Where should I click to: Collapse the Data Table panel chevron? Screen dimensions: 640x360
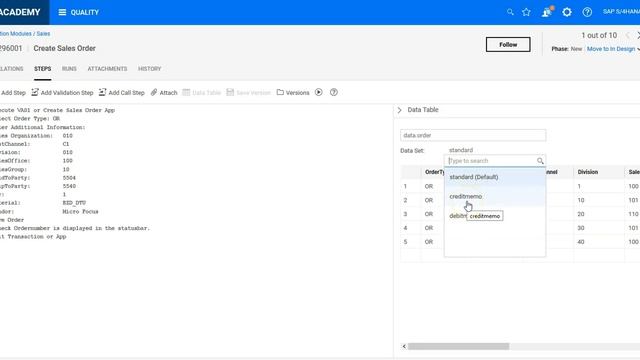click(x=400, y=110)
